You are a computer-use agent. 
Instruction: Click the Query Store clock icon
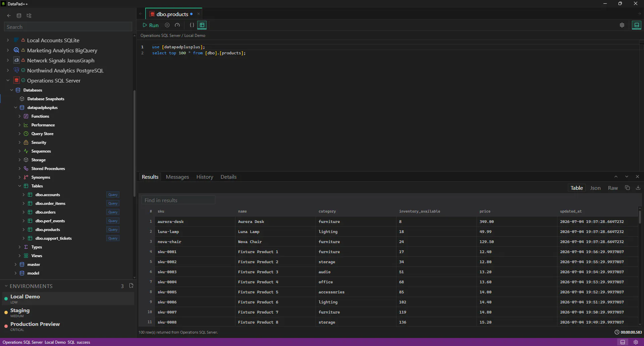[26, 134]
